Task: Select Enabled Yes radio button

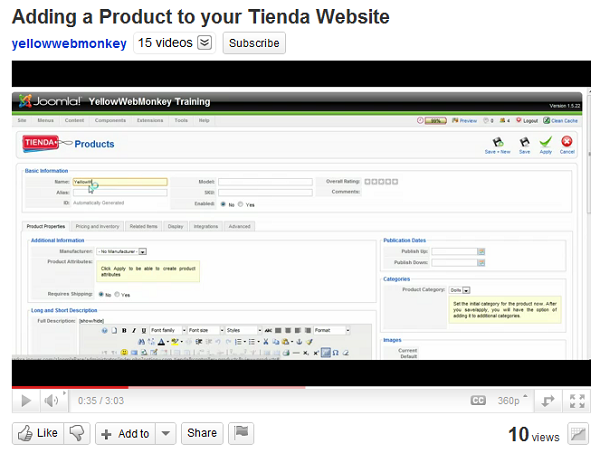Action: [241, 204]
